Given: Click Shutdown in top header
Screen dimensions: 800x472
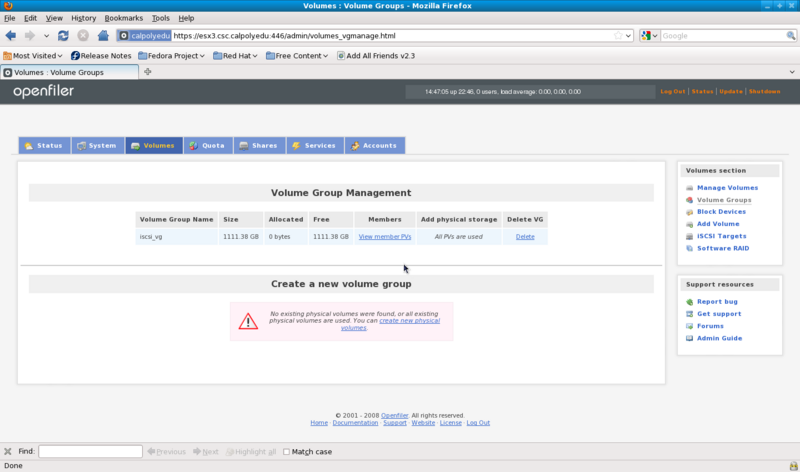Looking at the screenshot, I should [x=764, y=91].
